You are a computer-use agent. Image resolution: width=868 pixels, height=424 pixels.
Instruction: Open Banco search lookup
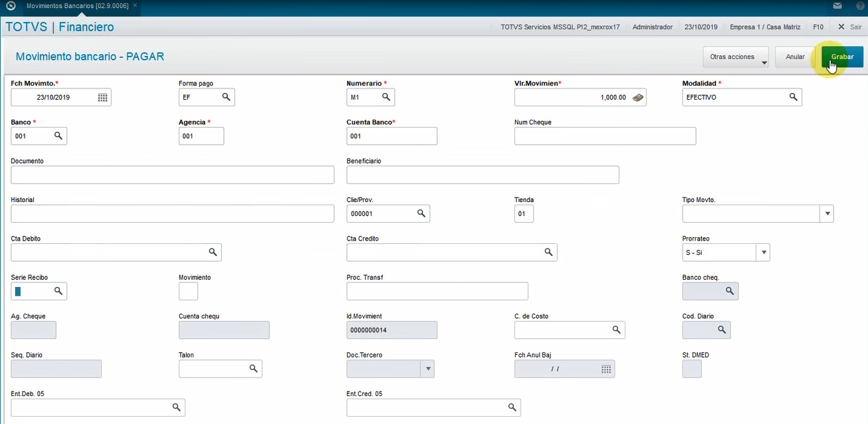[58, 136]
